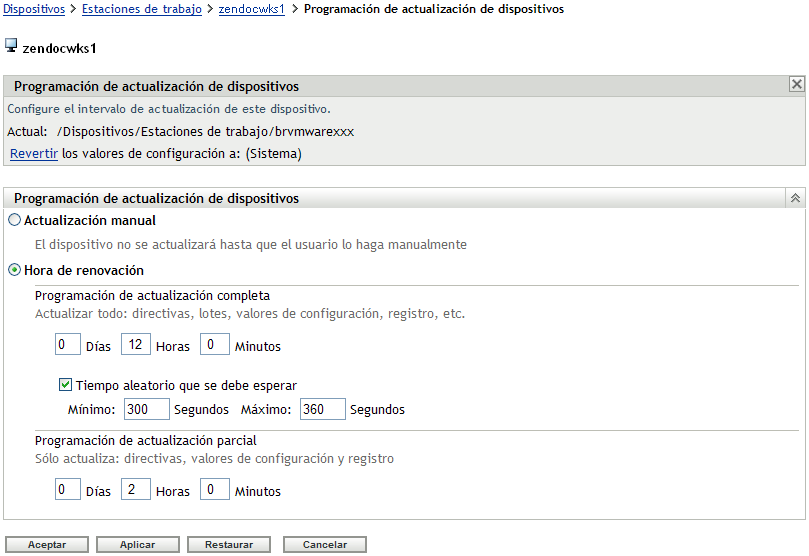Viewport: 809px width, 556px height.
Task: Click the Restaurar button
Action: pos(229,545)
